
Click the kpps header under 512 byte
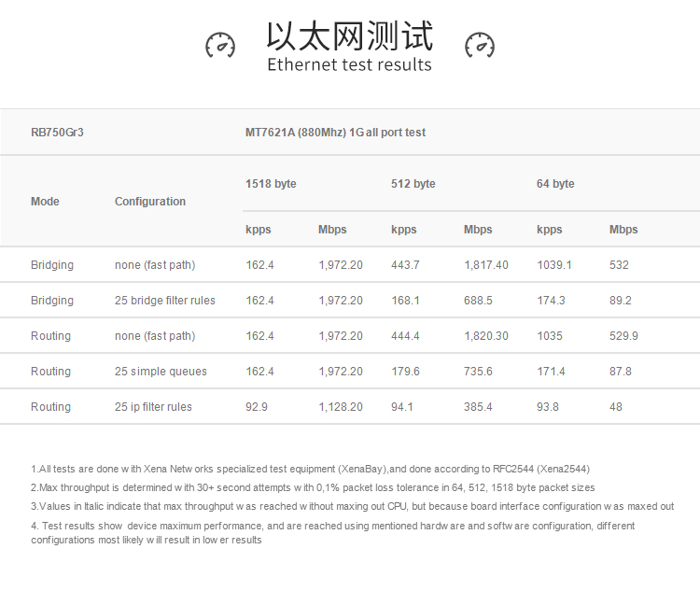[x=403, y=230]
